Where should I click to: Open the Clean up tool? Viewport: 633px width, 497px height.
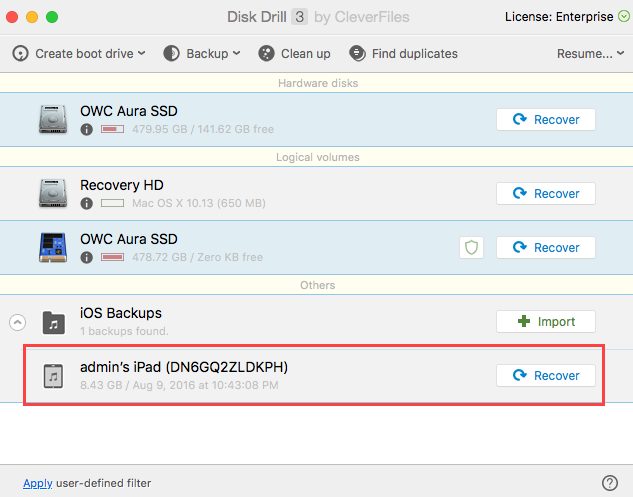point(294,53)
